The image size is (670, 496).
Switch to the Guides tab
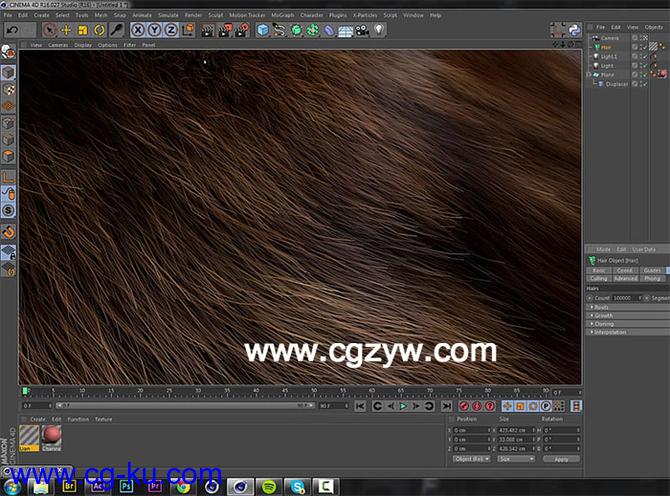tap(652, 270)
